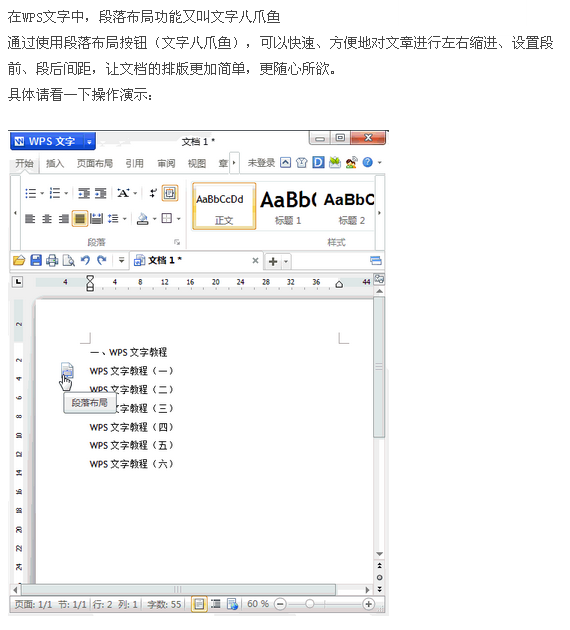Open line spacing dropdown arrow
The height and width of the screenshot is (630, 570).
(x=125, y=219)
